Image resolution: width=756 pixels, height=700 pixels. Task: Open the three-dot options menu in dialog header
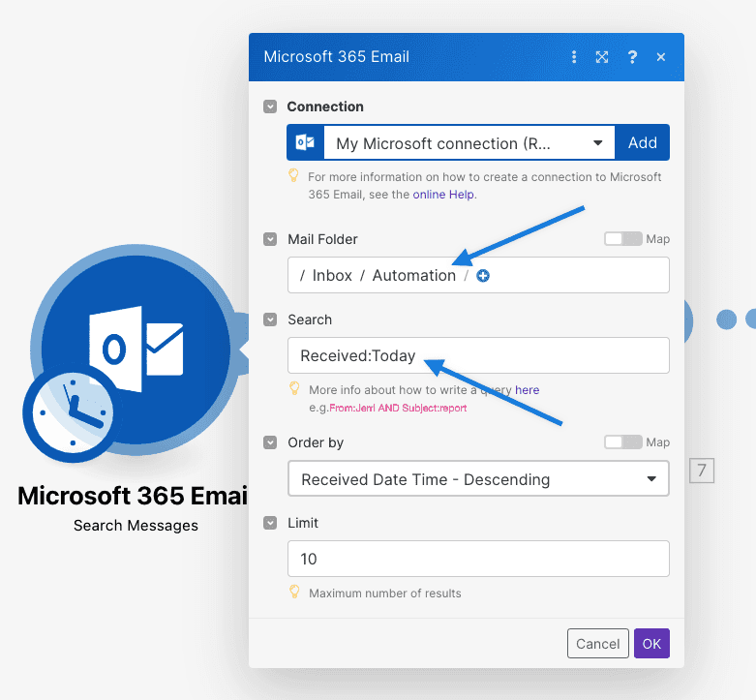click(574, 57)
